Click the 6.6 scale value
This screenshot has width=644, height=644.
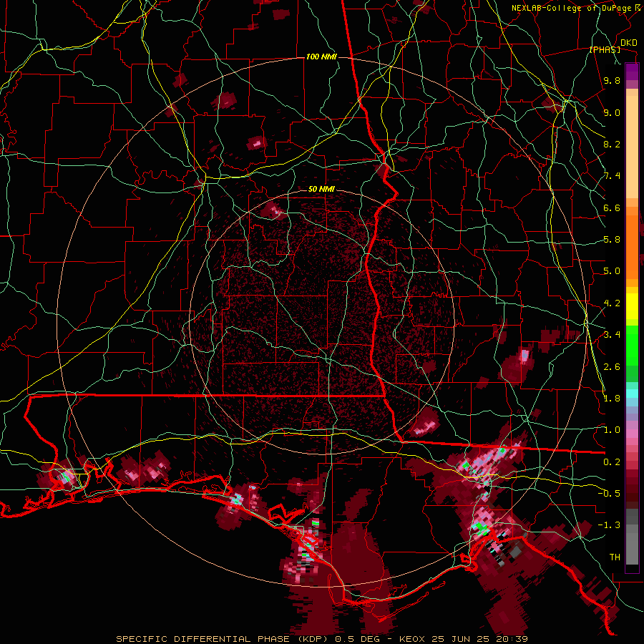click(612, 208)
